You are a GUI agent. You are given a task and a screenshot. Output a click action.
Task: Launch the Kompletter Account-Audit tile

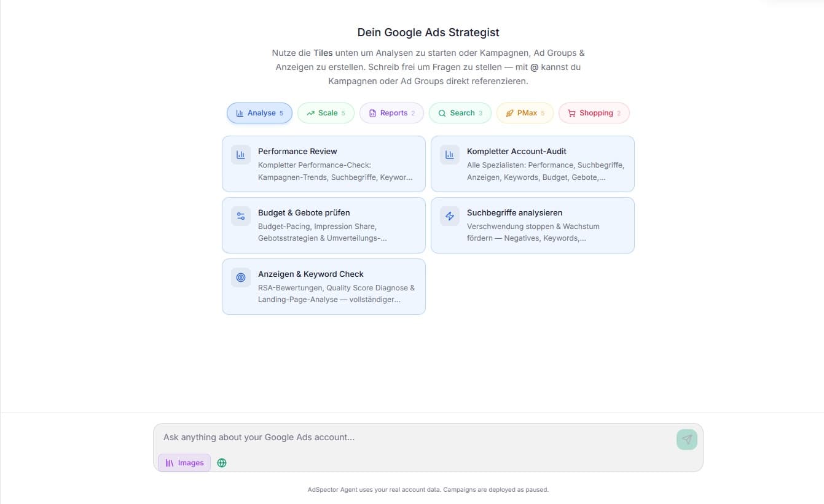click(544, 164)
